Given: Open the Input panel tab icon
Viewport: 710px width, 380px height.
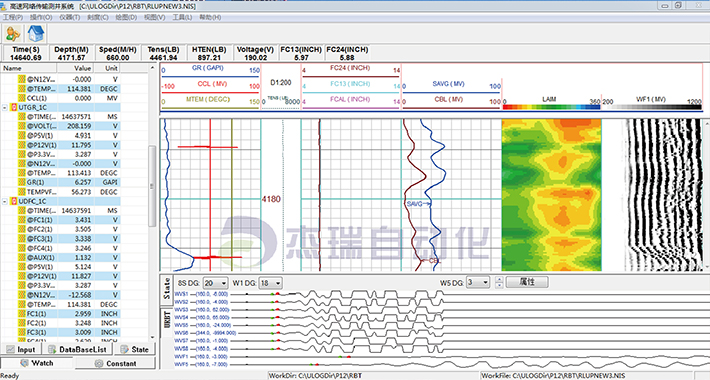Looking at the screenshot, I should tap(10, 349).
